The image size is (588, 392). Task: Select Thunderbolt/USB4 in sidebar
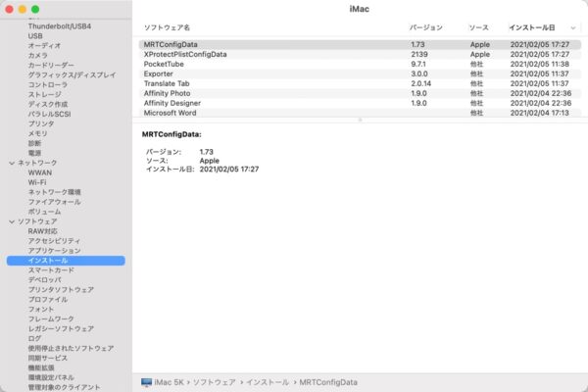[x=60, y=26]
